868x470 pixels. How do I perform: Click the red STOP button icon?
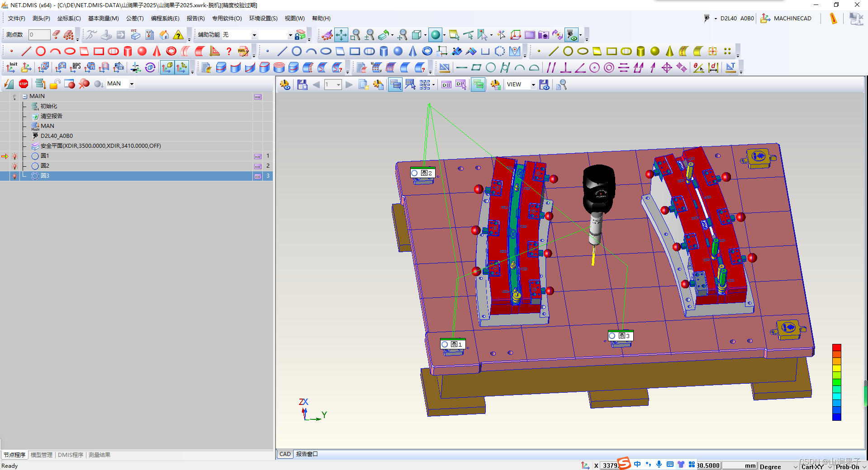click(x=24, y=84)
